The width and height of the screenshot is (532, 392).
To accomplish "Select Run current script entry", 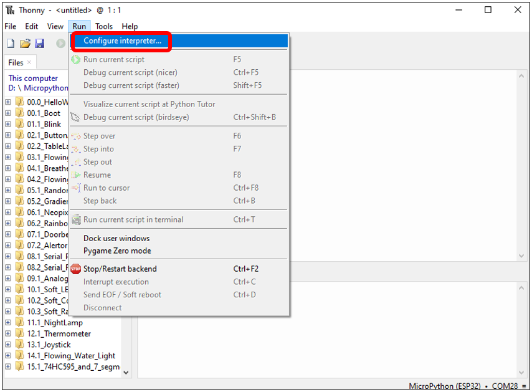I will tap(179, 59).
